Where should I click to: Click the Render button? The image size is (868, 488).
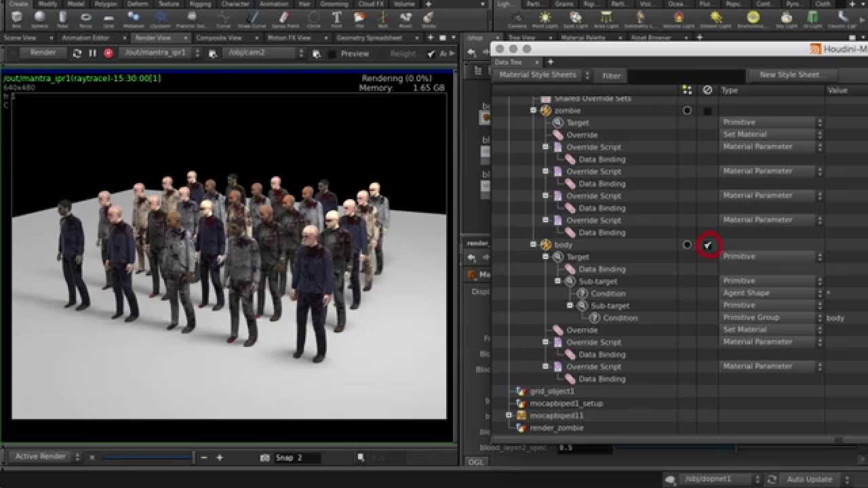pyautogui.click(x=43, y=53)
